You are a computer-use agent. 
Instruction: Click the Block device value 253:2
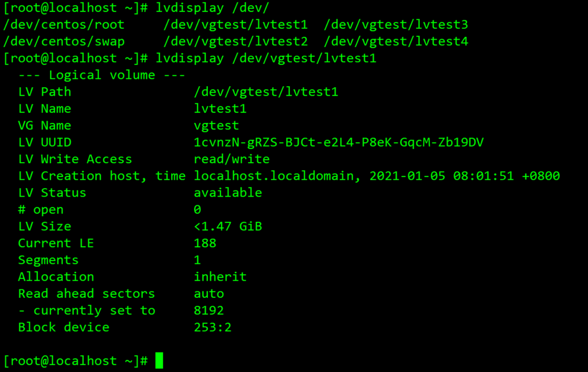pyautogui.click(x=212, y=327)
